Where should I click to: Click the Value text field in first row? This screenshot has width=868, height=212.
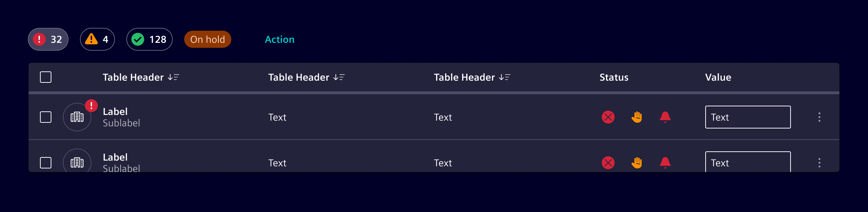click(x=748, y=117)
